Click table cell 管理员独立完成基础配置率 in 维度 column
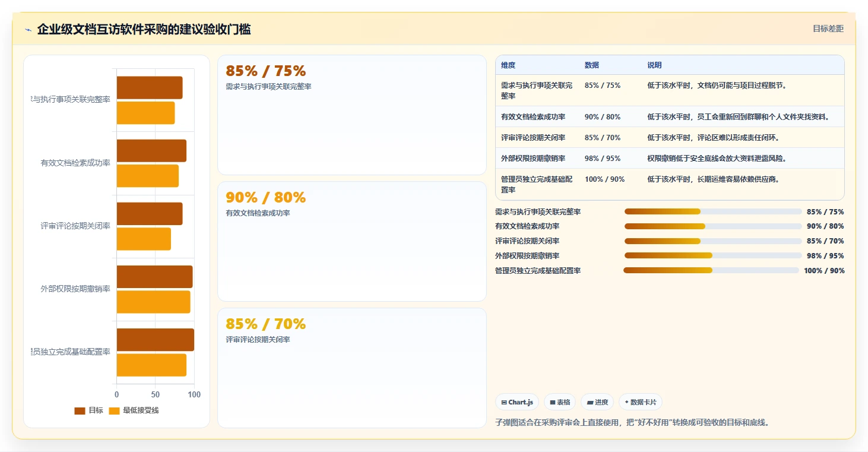This screenshot has width=868, height=452. pyautogui.click(x=537, y=184)
